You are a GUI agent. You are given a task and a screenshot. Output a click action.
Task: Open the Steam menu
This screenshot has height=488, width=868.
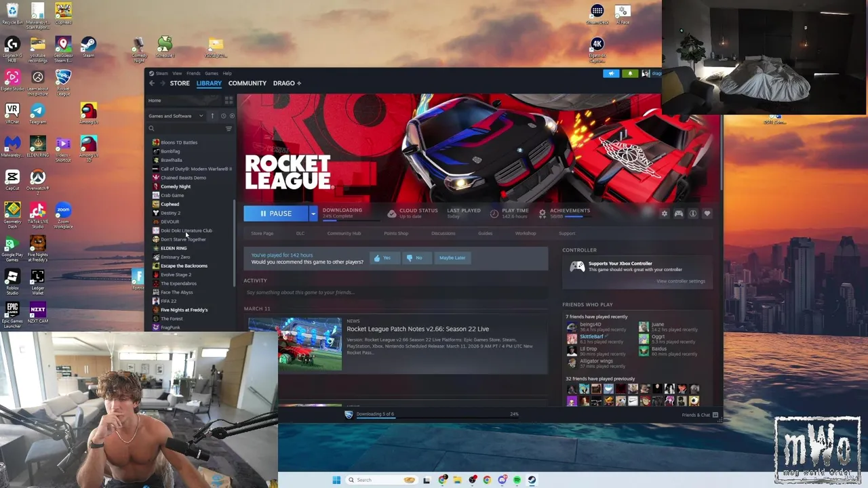point(159,73)
